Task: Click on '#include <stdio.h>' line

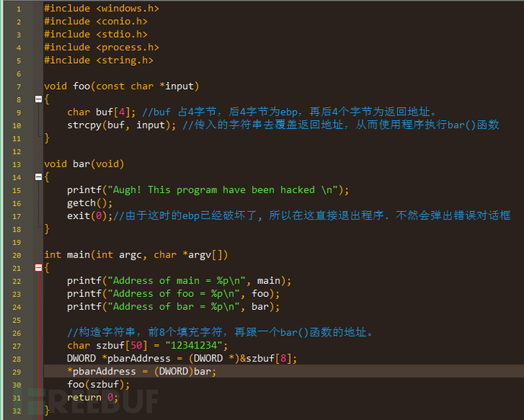Action: 96,34
